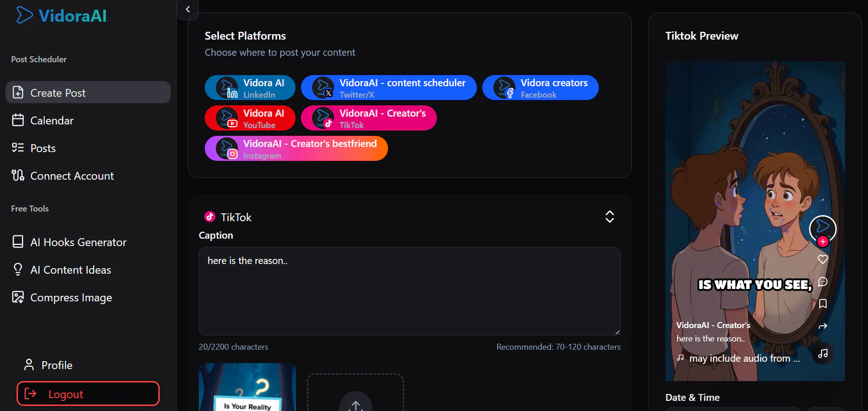Click the Calendar icon in sidebar
868x411 pixels.
click(x=18, y=120)
